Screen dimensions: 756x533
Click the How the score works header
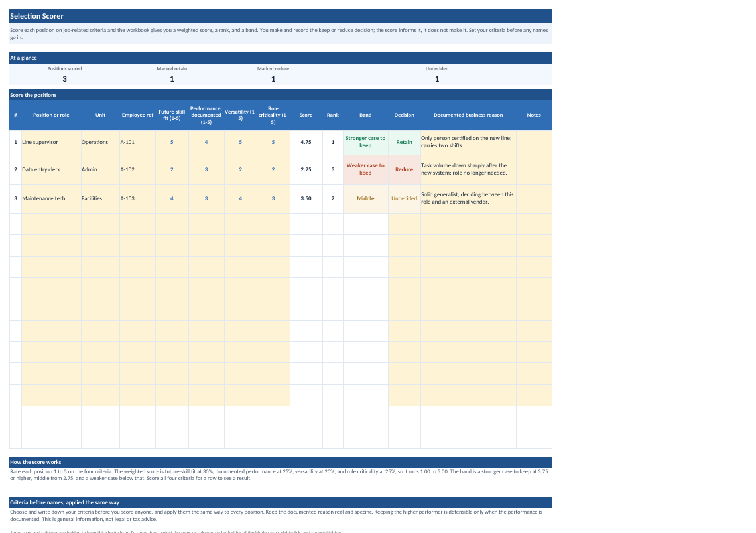coord(280,462)
